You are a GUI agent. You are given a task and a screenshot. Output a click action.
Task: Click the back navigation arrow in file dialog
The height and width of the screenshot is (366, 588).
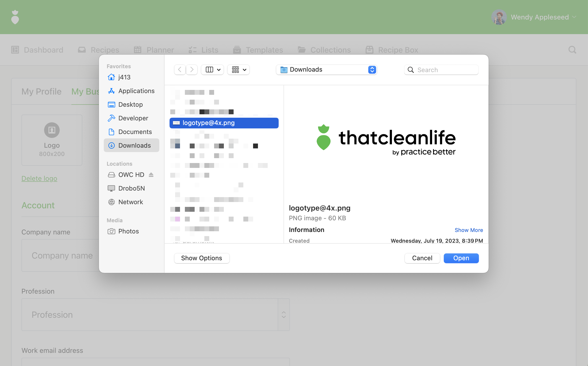[x=180, y=70]
